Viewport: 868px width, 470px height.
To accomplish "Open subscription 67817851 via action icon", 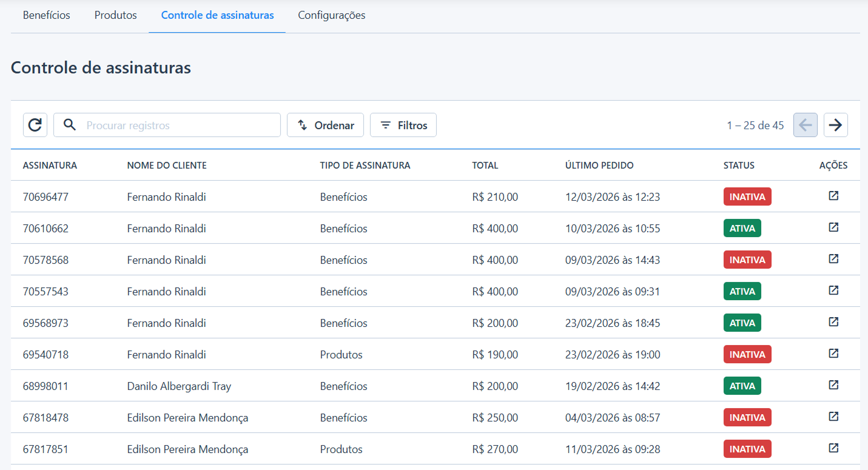I will coord(833,448).
